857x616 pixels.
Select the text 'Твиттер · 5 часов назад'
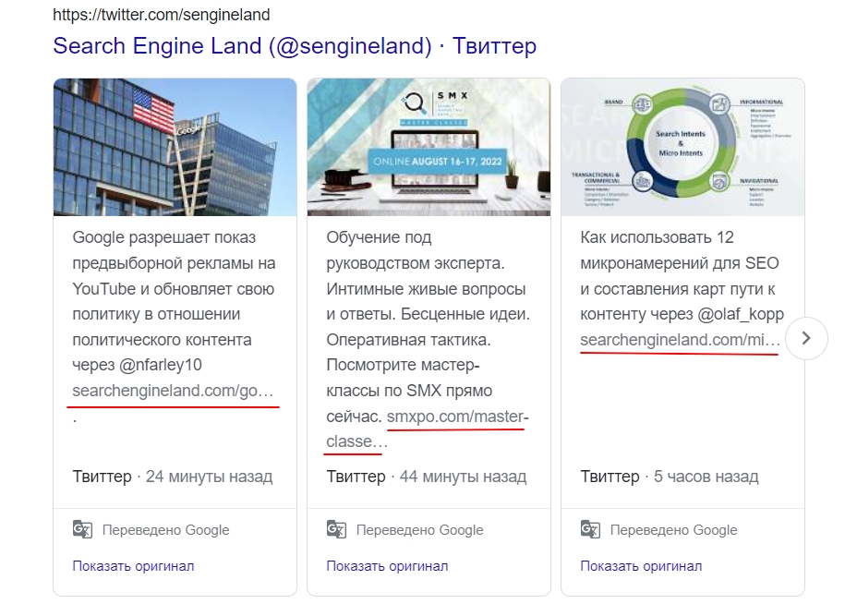coord(670,477)
